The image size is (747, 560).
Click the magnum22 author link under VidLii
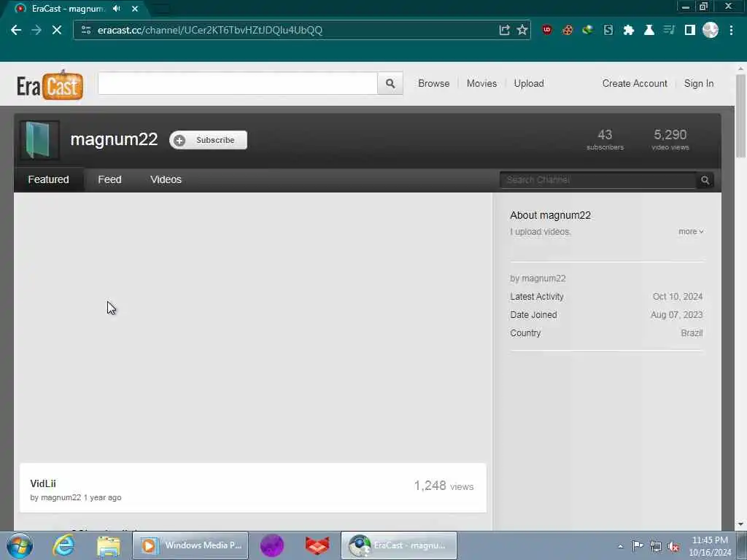click(x=61, y=497)
